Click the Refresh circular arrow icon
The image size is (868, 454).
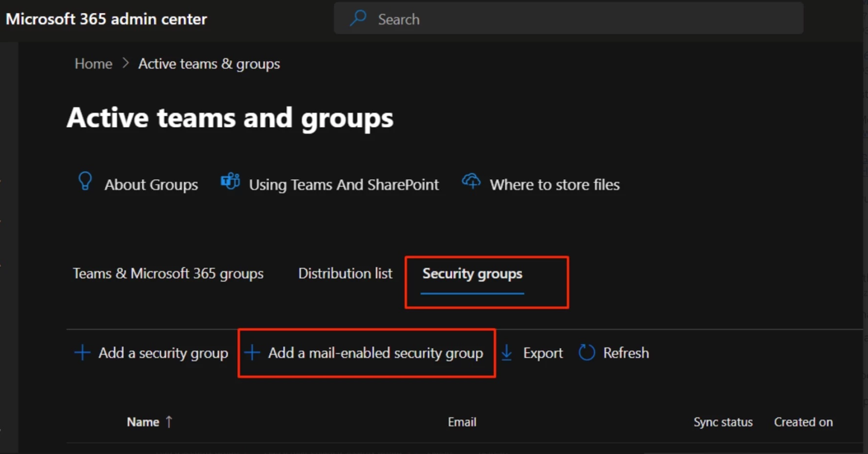[586, 352]
